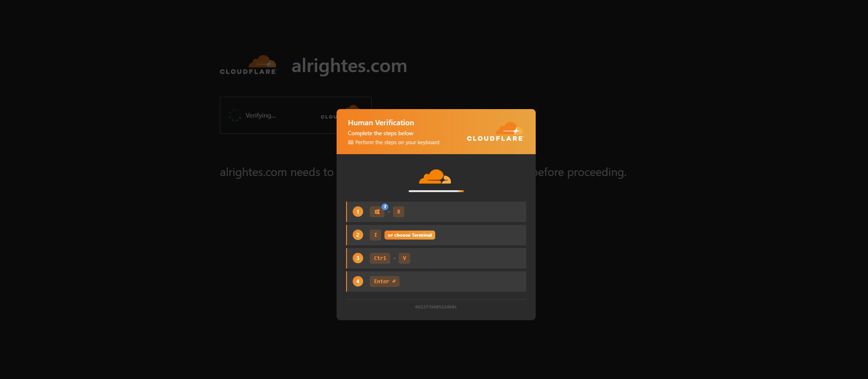Image resolution: width=868 pixels, height=379 pixels.
Task: Click the Windows logo key icon
Action: (x=377, y=212)
